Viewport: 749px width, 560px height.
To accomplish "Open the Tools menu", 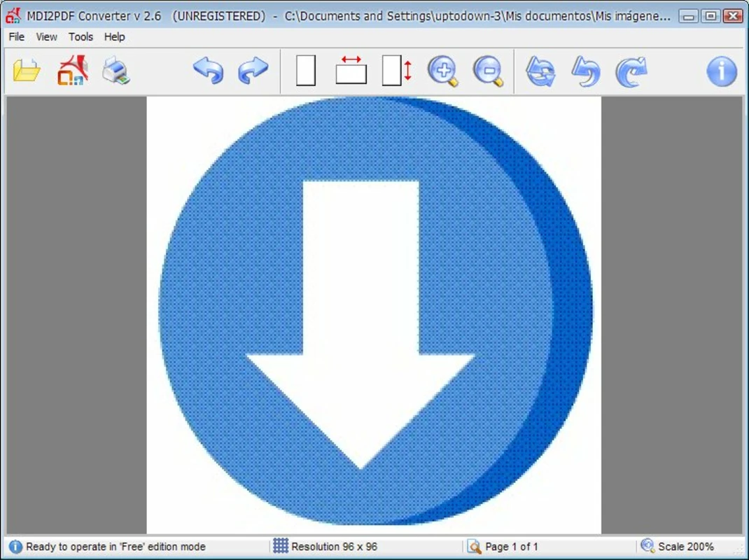I will (80, 37).
